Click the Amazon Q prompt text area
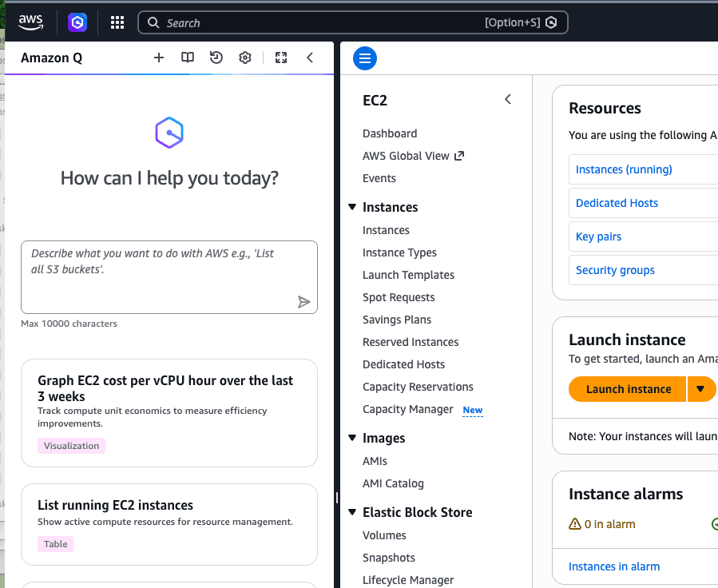 (169, 277)
